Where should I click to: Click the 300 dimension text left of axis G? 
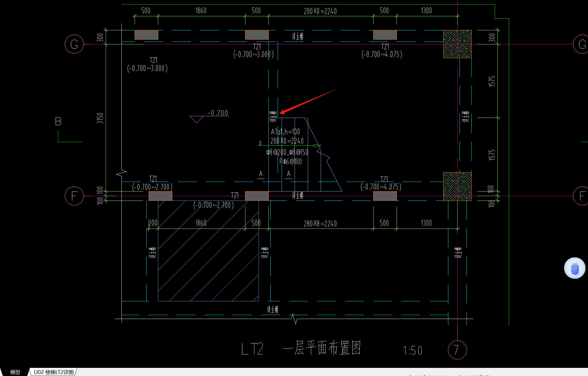click(100, 37)
